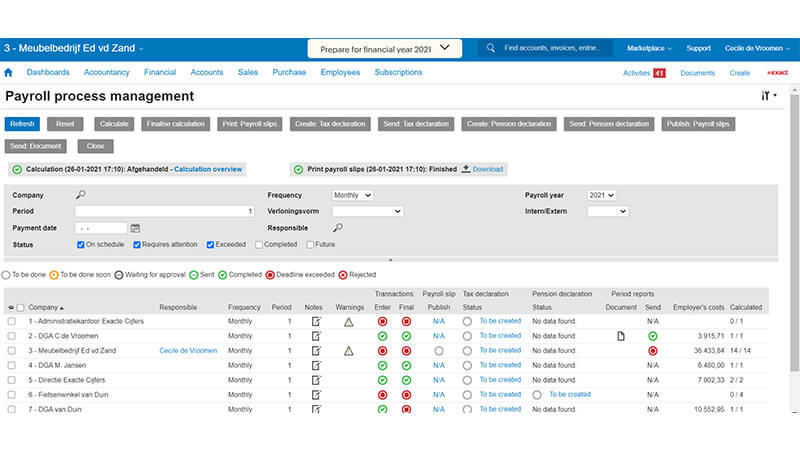
Task: Open notes for Directie Exacte Cijfers
Action: (x=316, y=380)
